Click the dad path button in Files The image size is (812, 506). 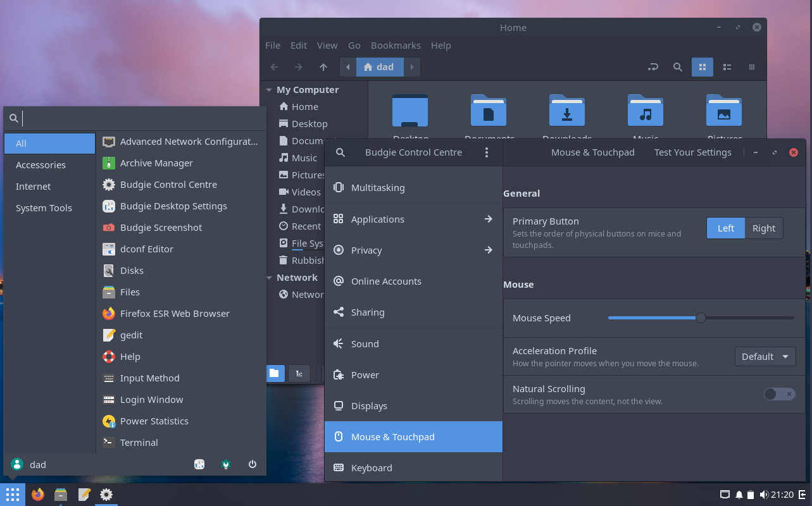[380, 67]
